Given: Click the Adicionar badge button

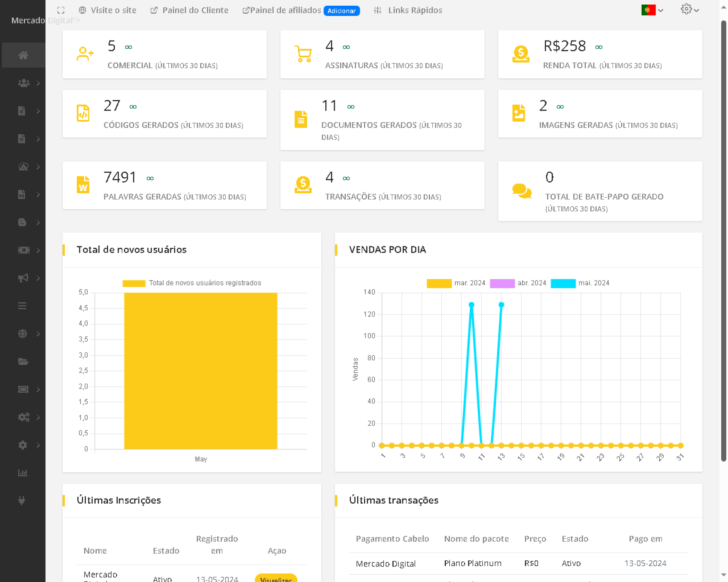Looking at the screenshot, I should coord(341,11).
